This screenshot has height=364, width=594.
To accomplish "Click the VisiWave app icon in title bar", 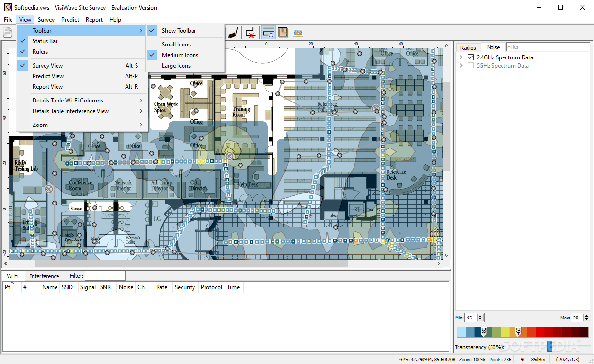I will [x=8, y=7].
